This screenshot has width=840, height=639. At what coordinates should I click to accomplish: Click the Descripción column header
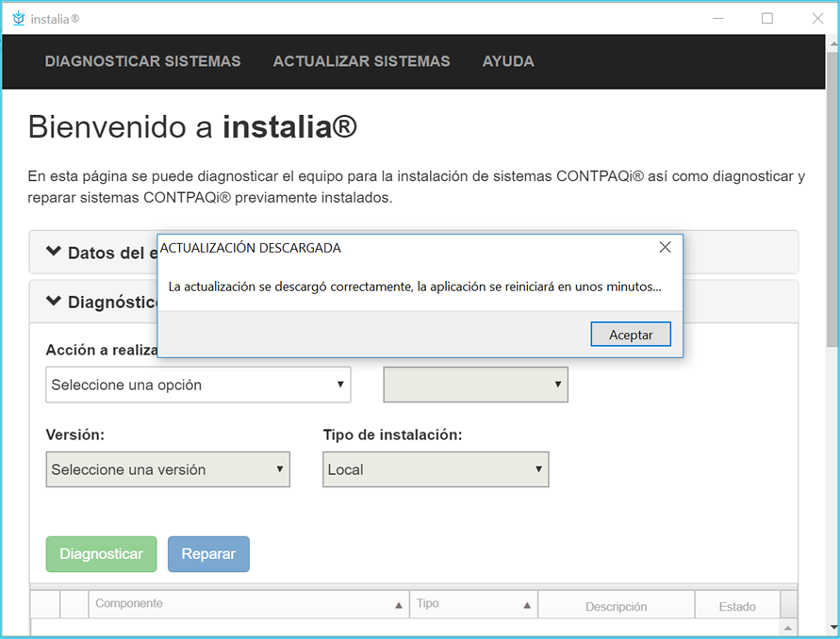click(x=616, y=607)
